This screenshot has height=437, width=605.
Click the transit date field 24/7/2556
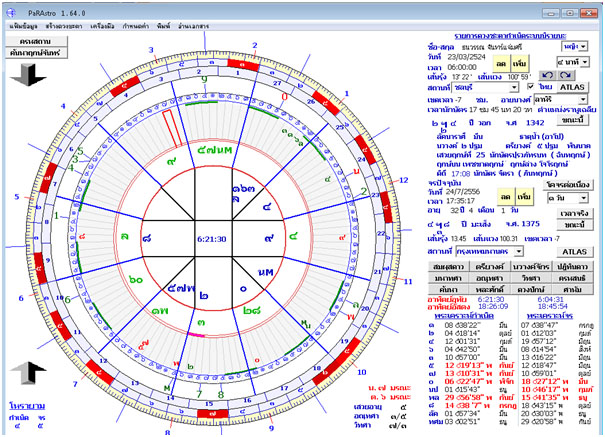click(463, 191)
